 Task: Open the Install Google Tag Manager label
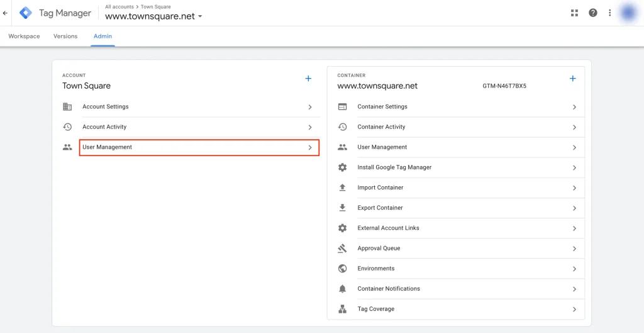[394, 167]
